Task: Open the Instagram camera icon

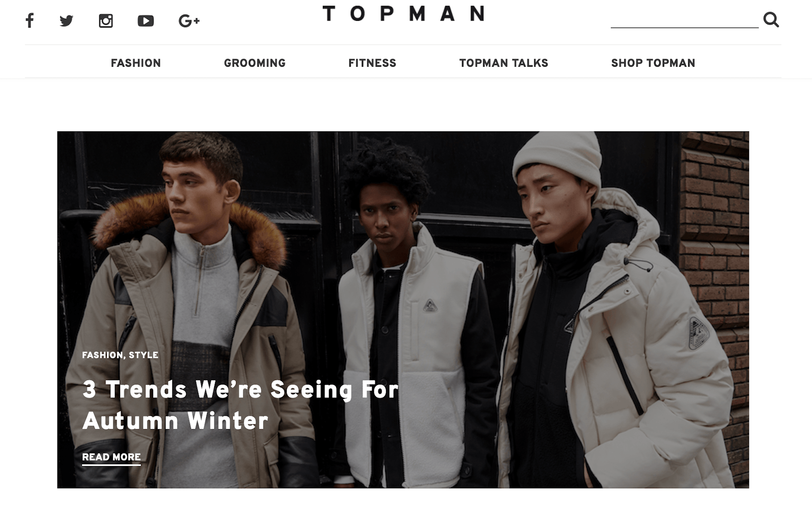Action: pyautogui.click(x=106, y=21)
